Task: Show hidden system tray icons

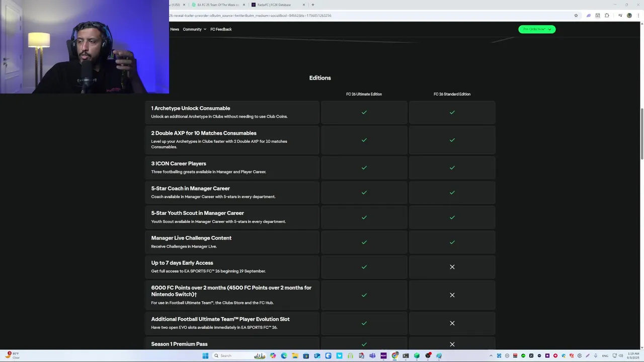Action: [x=491, y=356]
